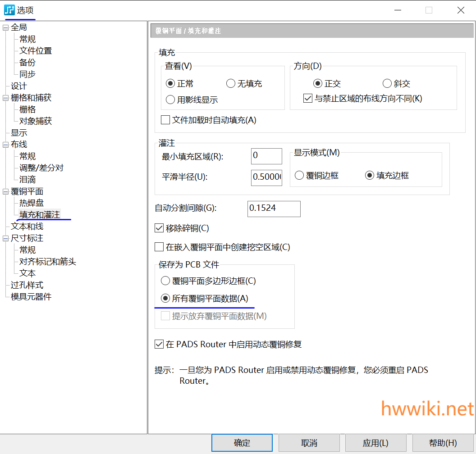Click the PADS app icon in title bar
This screenshot has height=454, width=476.
pos(9,10)
